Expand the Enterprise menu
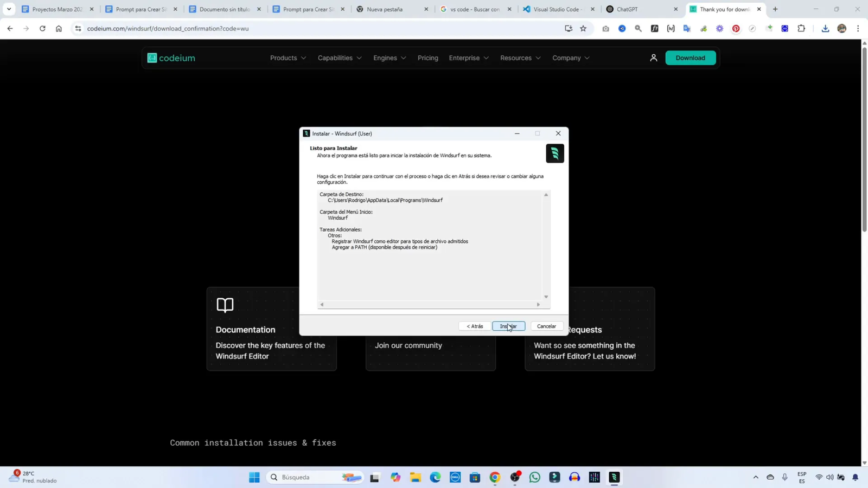Viewport: 868px width, 488px height. tap(468, 58)
